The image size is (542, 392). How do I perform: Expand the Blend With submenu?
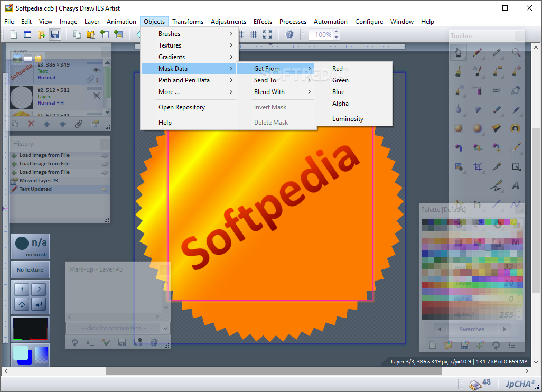[x=276, y=91]
